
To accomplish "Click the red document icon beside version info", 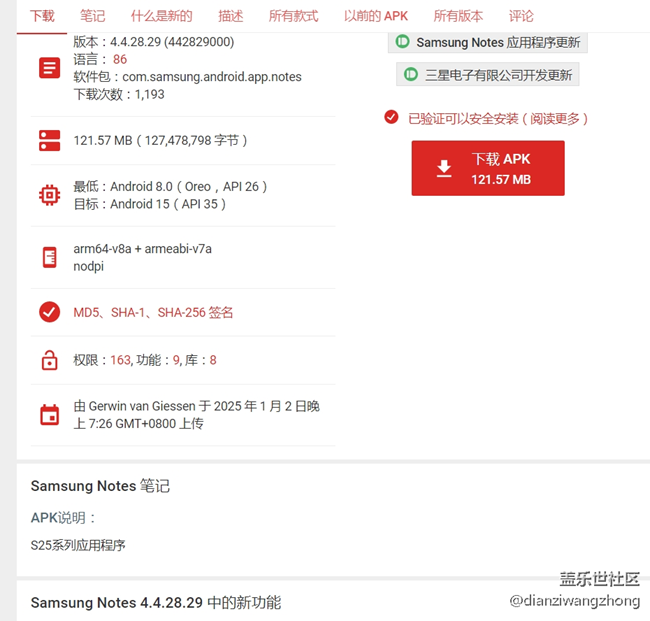I will click(x=49, y=68).
